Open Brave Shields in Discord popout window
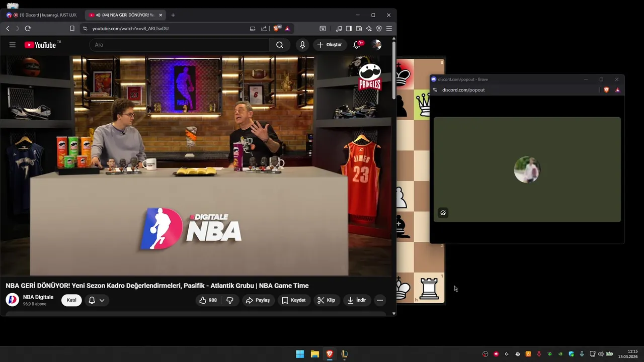The width and height of the screenshot is (644, 362). click(606, 90)
